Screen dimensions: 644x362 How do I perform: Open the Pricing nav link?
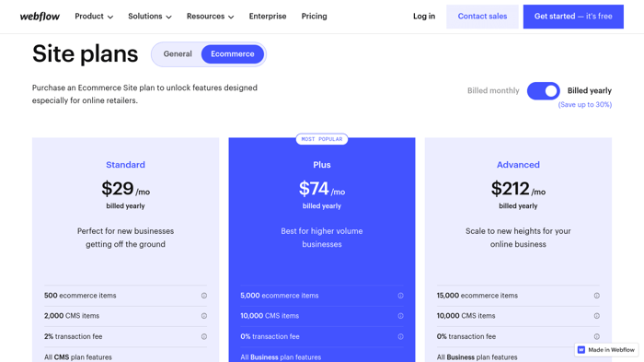pyautogui.click(x=315, y=17)
